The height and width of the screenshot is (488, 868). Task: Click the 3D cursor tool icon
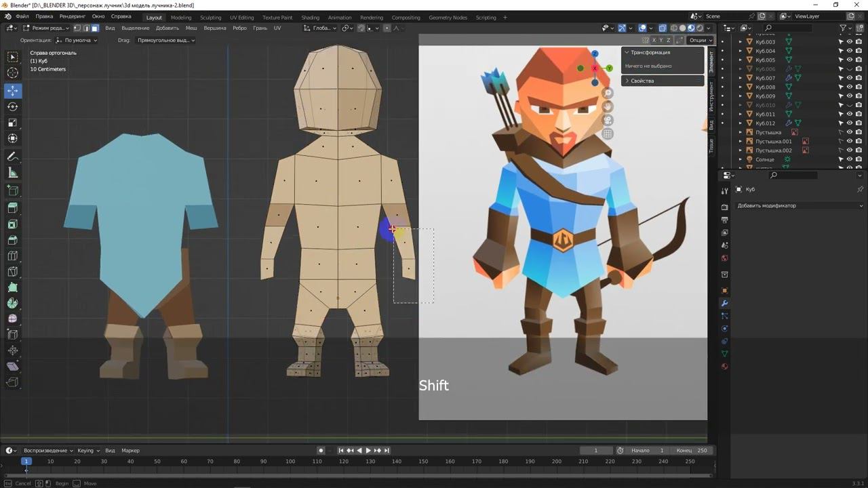[13, 73]
